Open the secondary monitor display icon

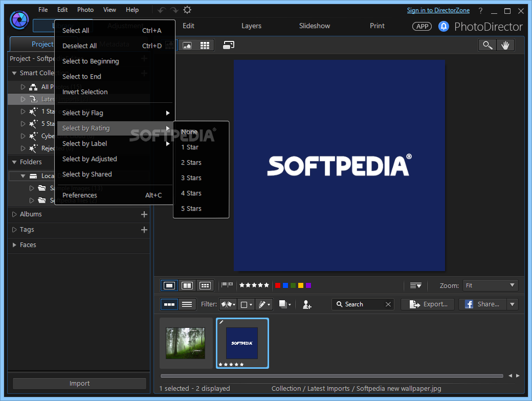click(229, 45)
